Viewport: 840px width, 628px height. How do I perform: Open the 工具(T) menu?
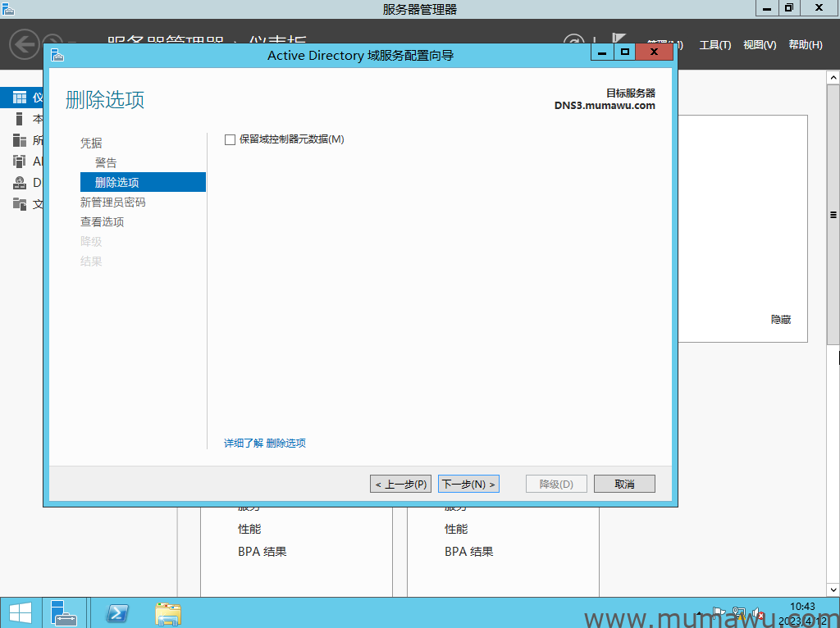pyautogui.click(x=714, y=45)
